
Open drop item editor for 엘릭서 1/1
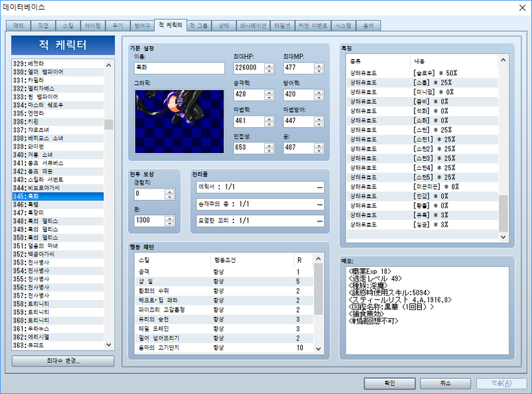click(319, 187)
